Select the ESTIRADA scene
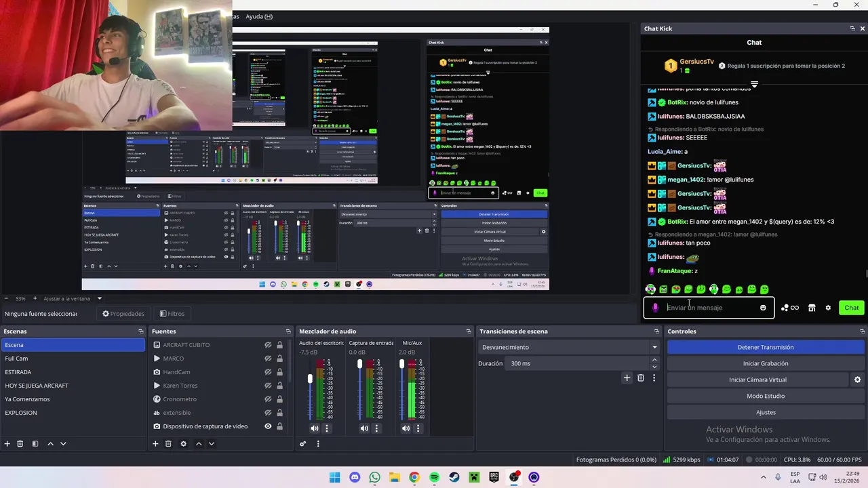868x488 pixels. (x=73, y=372)
